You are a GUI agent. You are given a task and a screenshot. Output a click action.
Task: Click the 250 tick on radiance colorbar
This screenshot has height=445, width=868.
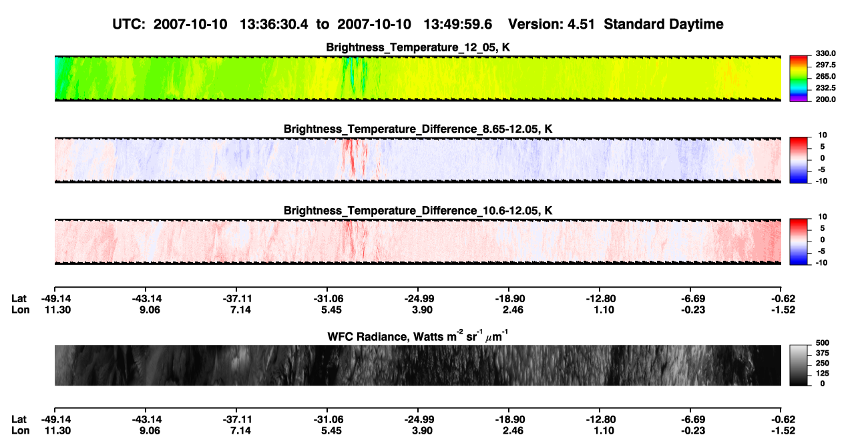click(x=822, y=363)
